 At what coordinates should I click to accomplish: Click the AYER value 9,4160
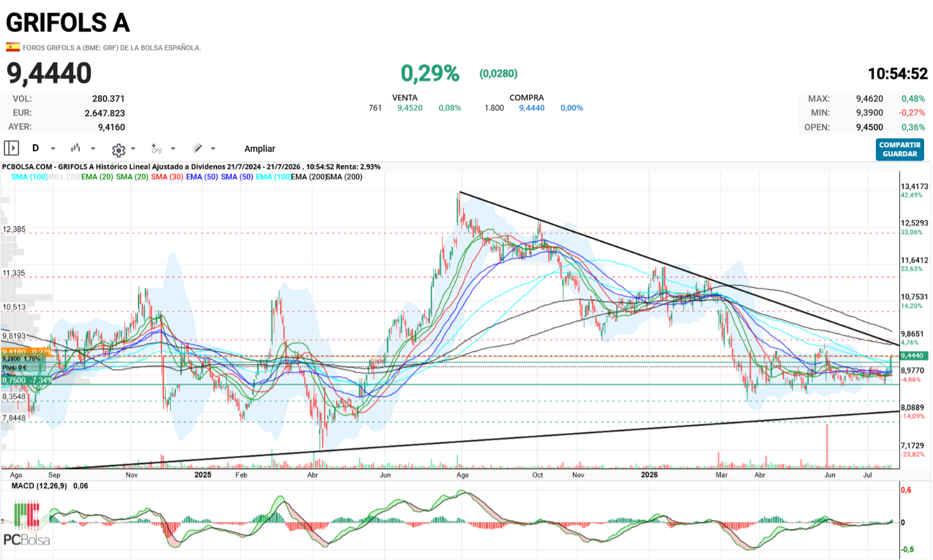[x=111, y=127]
